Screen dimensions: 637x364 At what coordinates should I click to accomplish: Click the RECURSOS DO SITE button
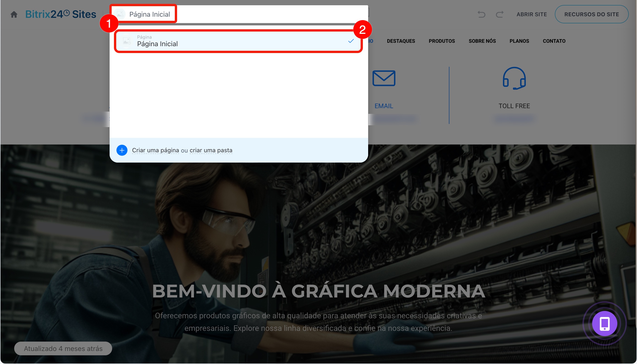tap(591, 14)
